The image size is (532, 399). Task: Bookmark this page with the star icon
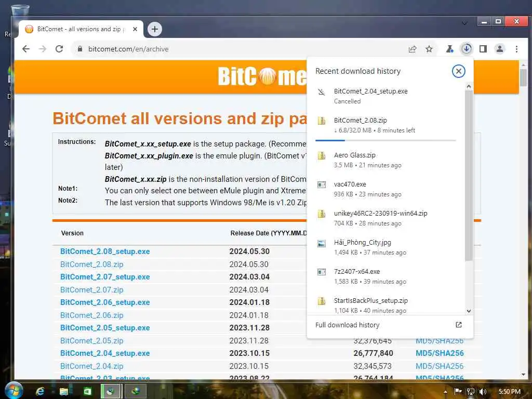click(x=429, y=49)
